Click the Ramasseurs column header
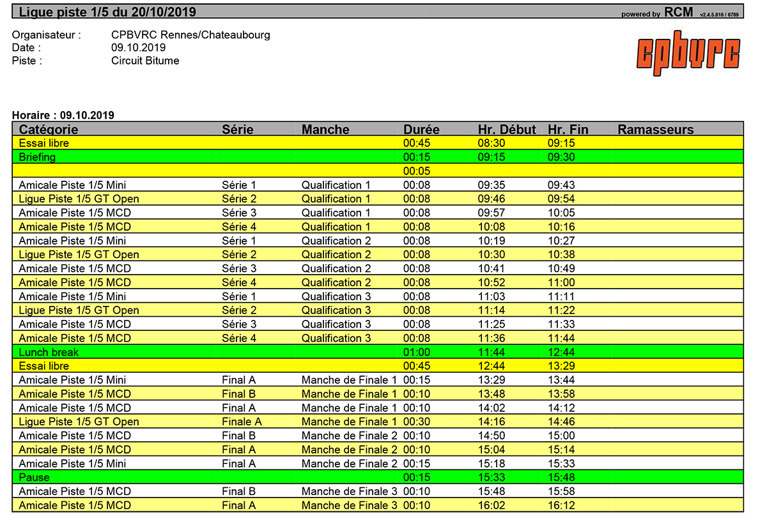767x532 pixels. click(x=655, y=130)
